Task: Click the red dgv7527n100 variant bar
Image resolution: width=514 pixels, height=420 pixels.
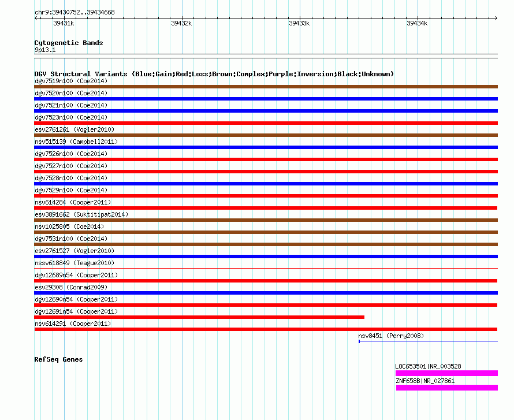Action: [x=266, y=172]
